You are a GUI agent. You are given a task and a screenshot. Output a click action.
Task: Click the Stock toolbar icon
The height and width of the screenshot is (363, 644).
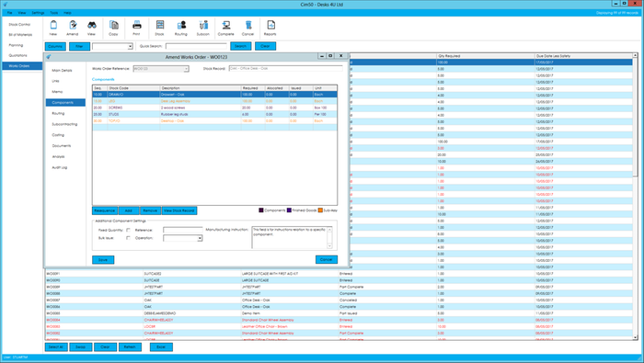[x=160, y=26]
